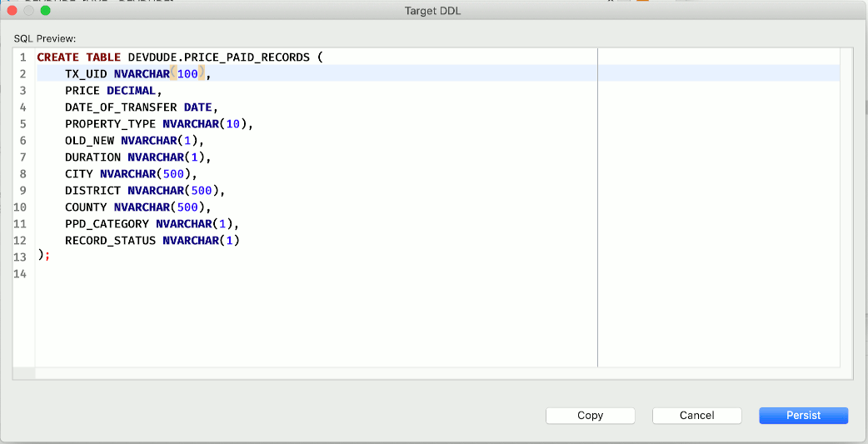Click the CITY column name
Viewport: 868px width, 444px height.
click(78, 174)
